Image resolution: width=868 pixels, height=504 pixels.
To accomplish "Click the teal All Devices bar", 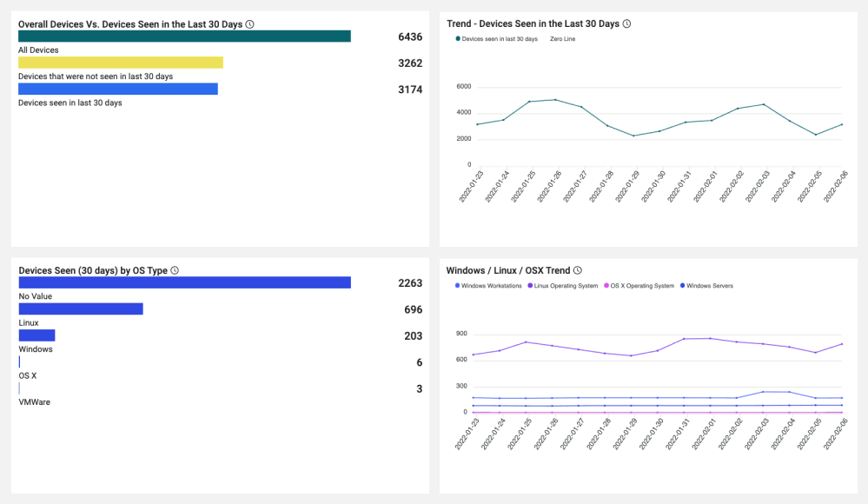I will tap(184, 36).
